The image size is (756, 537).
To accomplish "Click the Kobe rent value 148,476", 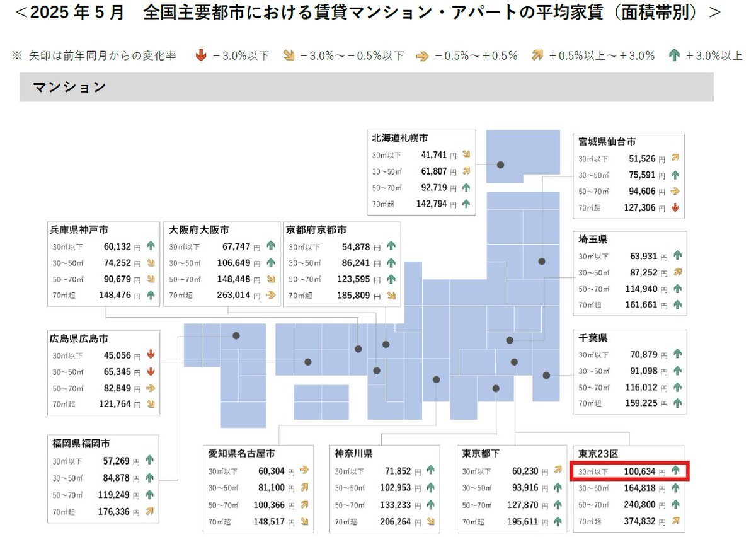I will pyautogui.click(x=116, y=294).
